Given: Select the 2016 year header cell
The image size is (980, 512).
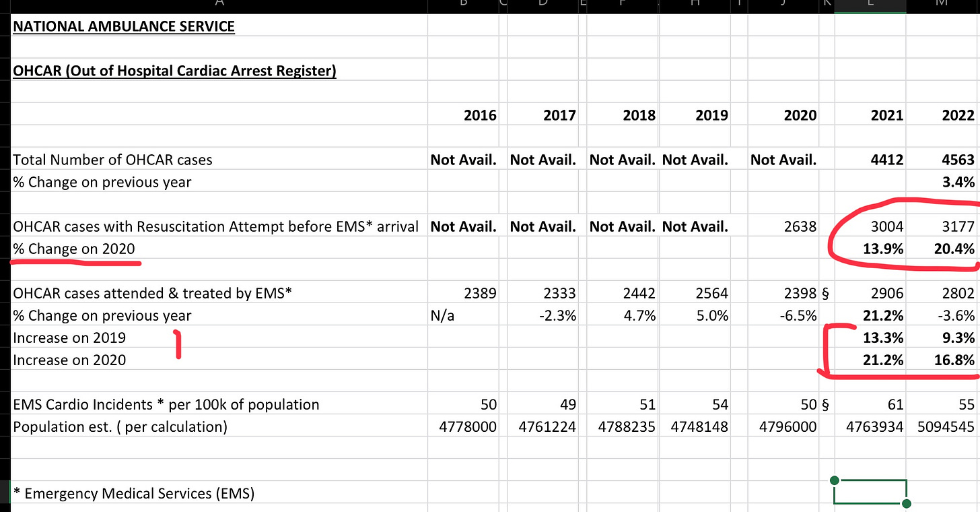Looking at the screenshot, I should point(481,115).
